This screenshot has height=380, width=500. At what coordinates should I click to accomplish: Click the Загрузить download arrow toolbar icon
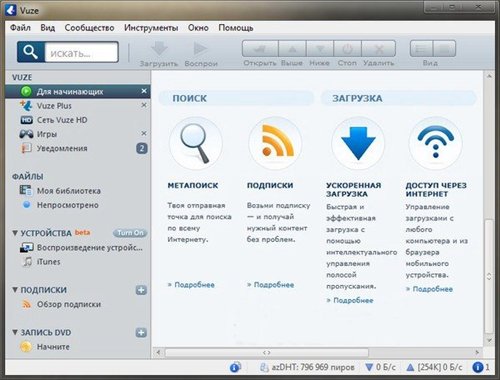click(159, 49)
